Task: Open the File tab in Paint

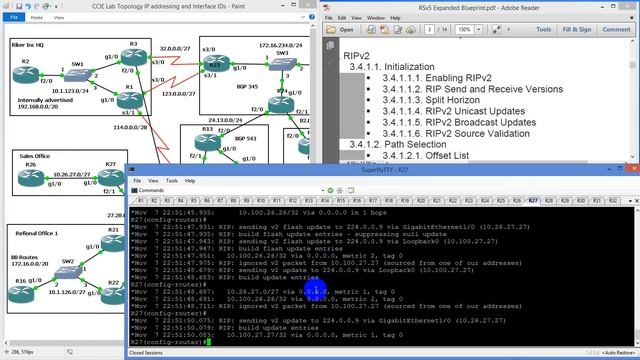Action: pos(14,18)
